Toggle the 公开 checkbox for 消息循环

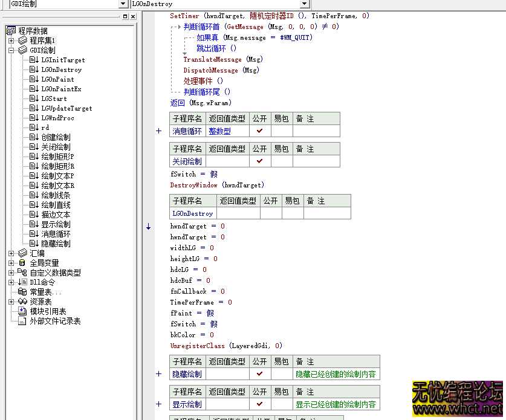261,131
